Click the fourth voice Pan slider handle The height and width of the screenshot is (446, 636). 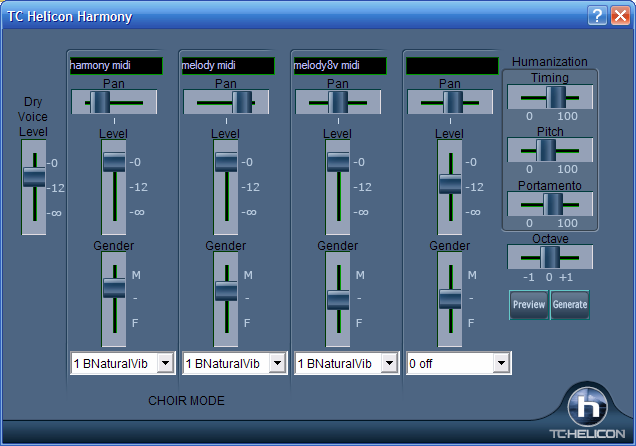453,102
